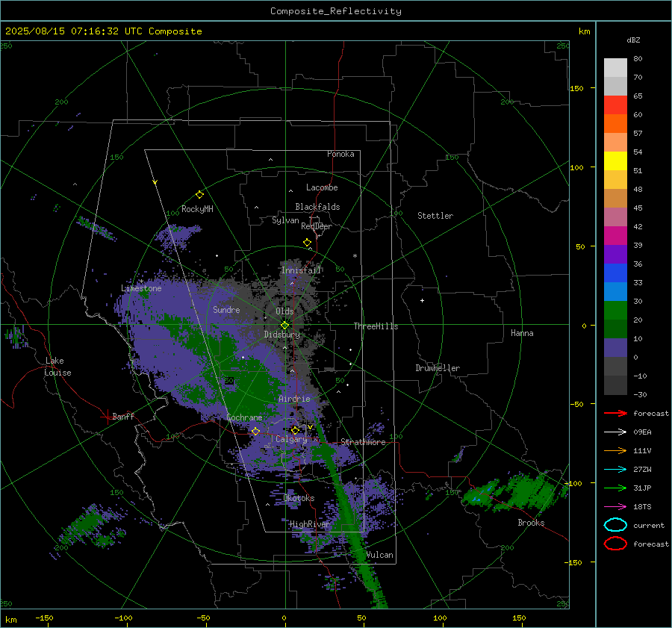The image size is (672, 628).
Task: Click the yellow diamond marker above Calgary label
Action: pos(295,430)
